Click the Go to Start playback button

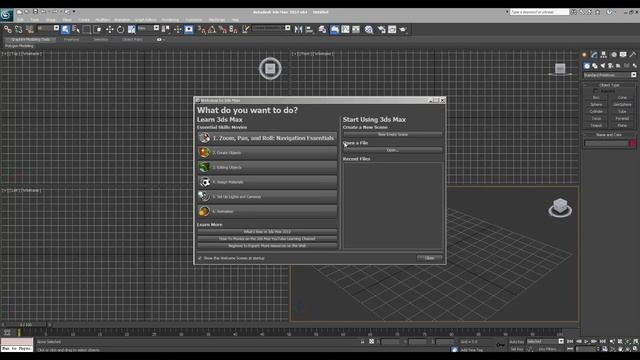pyautogui.click(x=570, y=341)
